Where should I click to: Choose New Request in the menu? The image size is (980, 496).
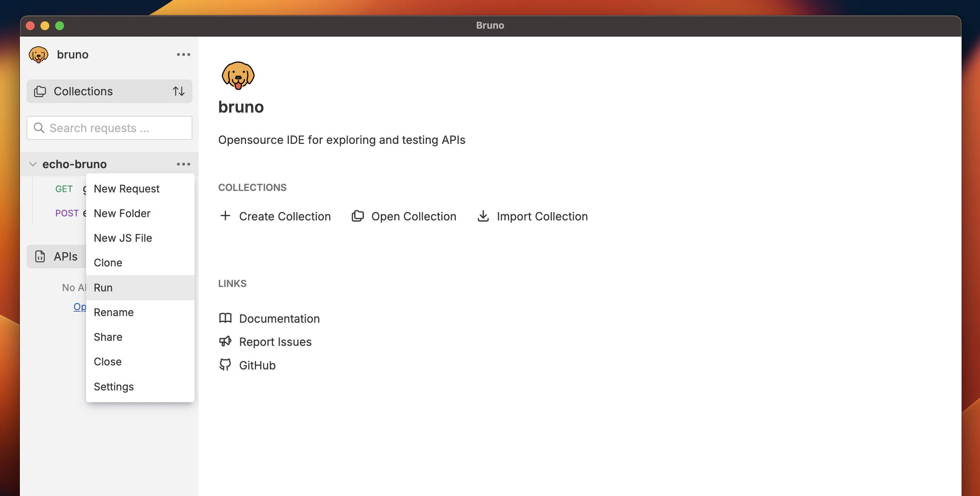tap(126, 189)
